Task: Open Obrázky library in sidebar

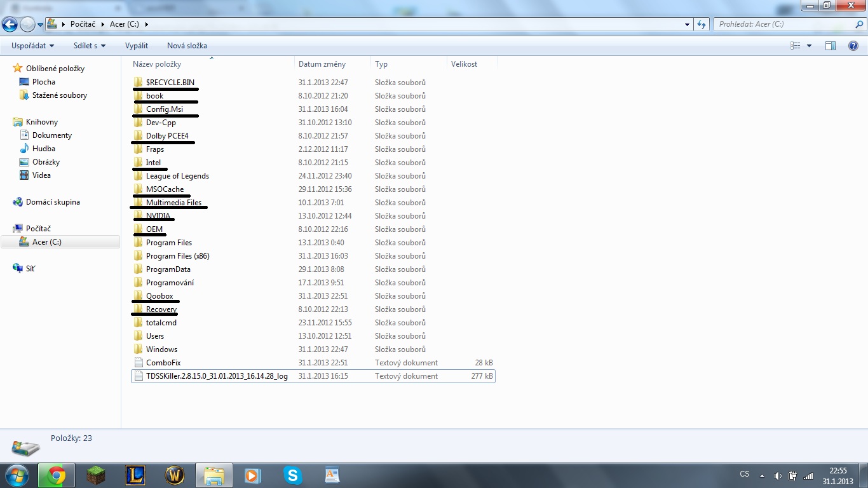Action: click(x=46, y=162)
